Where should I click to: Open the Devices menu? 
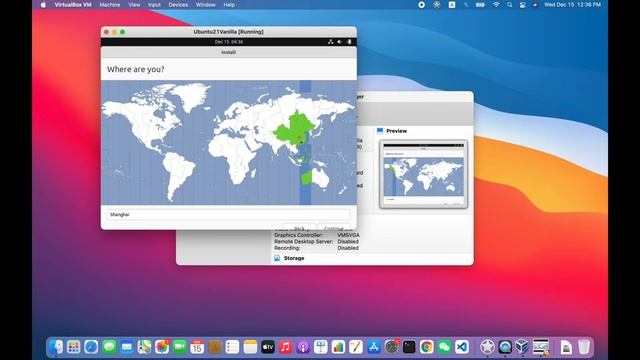(178, 5)
